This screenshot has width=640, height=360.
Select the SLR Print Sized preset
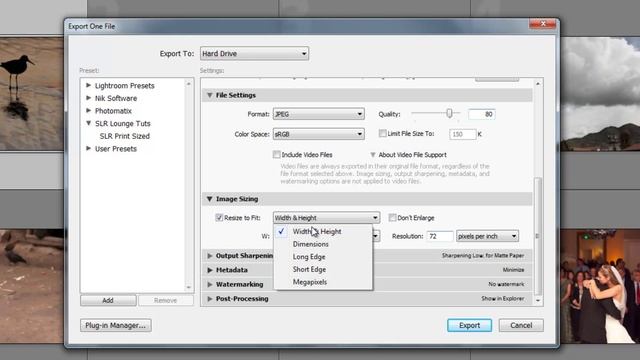tap(124, 136)
